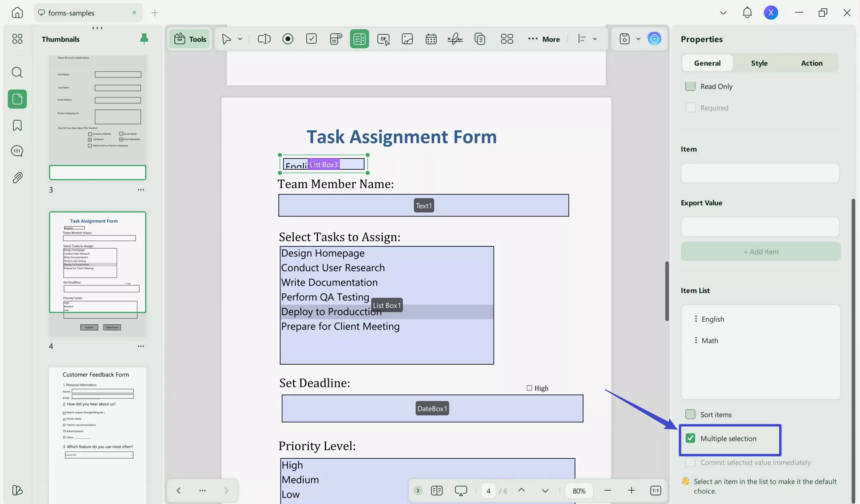Select the radio button form tool
The image size is (860, 504).
click(x=288, y=39)
